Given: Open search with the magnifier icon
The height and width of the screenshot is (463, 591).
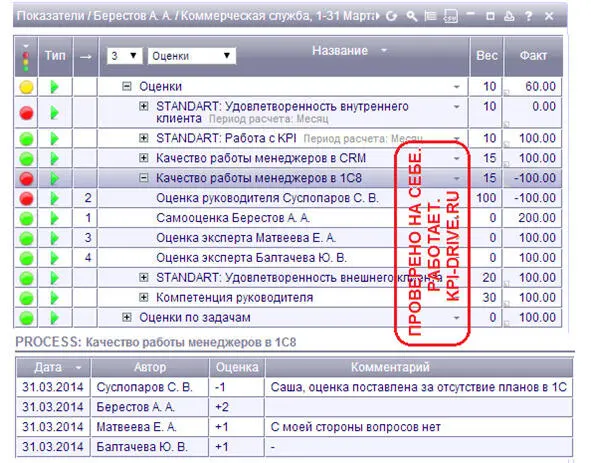Looking at the screenshot, I should [412, 16].
